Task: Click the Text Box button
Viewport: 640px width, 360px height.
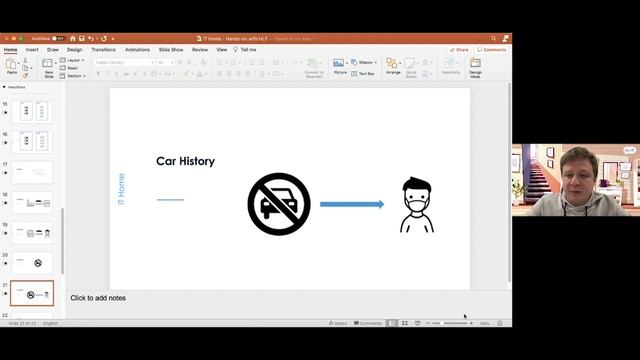Action: coord(363,73)
